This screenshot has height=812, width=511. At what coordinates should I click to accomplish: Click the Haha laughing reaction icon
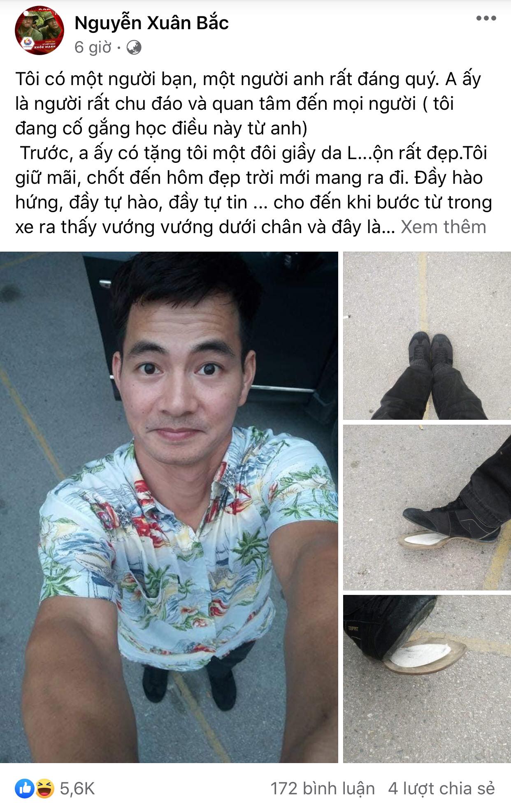45,788
